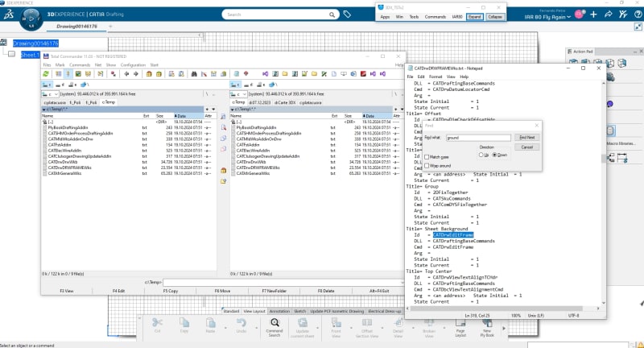
Task: Click the Front View tool
Action: click(336, 327)
